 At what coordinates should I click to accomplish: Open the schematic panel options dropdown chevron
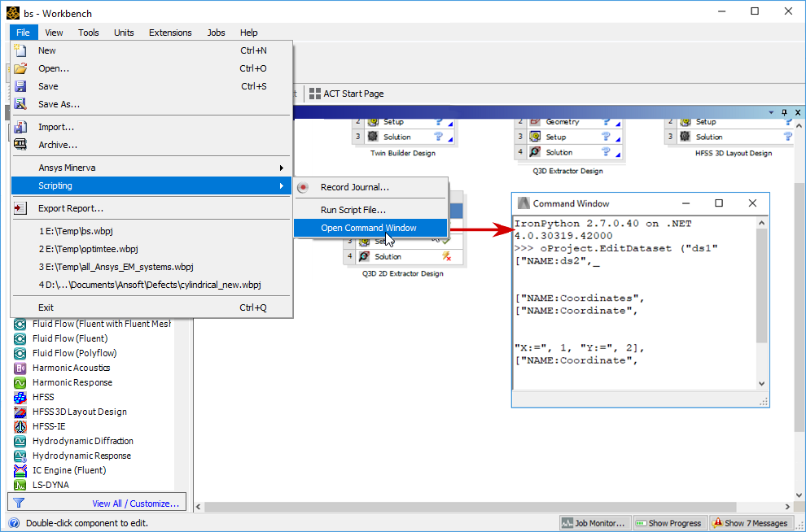(770, 111)
